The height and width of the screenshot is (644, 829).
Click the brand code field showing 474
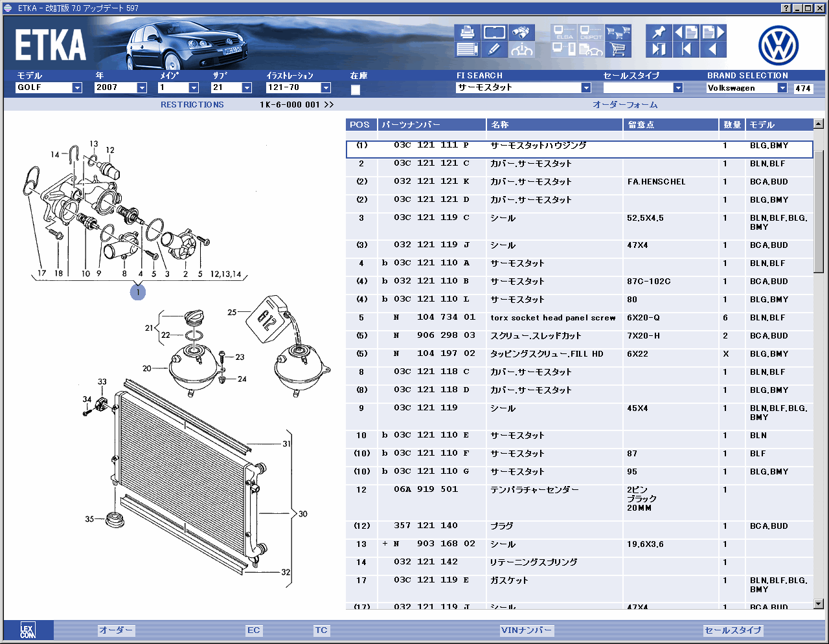(x=803, y=88)
